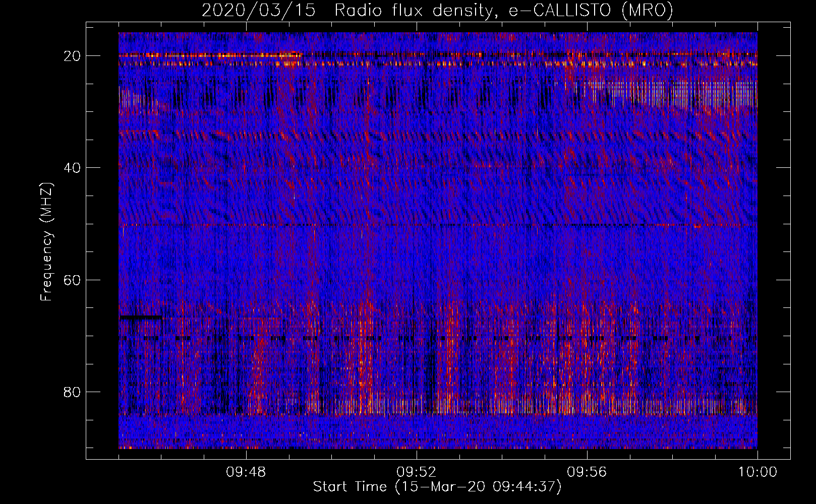Click the black horizontal gap bar near 67 MHz
This screenshot has height=504, width=816.
tap(141, 318)
